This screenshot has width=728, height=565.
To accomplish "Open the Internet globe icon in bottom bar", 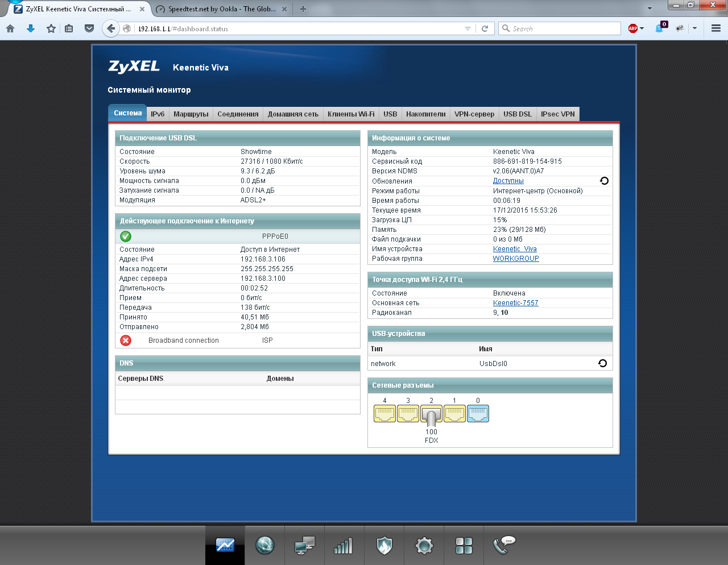I will (265, 546).
